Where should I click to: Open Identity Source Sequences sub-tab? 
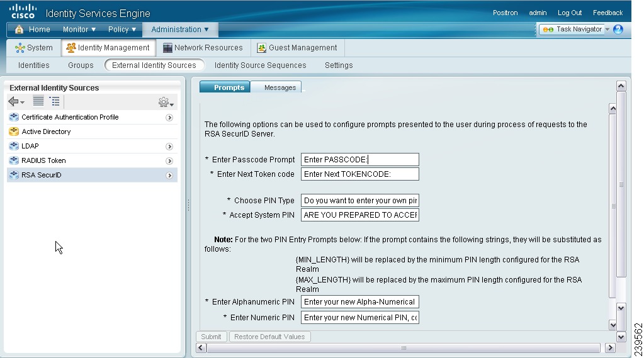coord(261,65)
